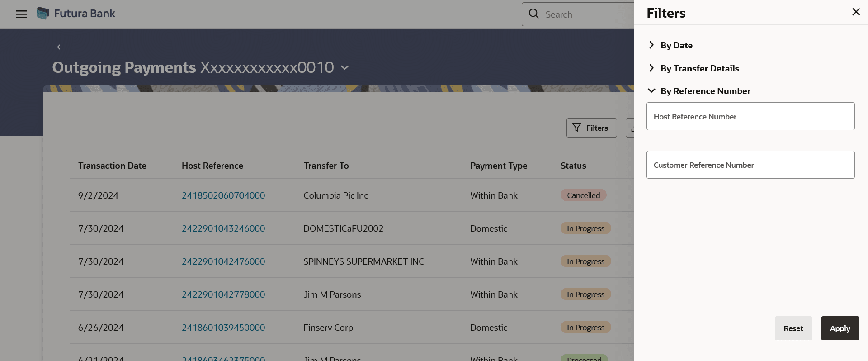The image size is (868, 361).
Task: Collapse By Reference Number section
Action: (699, 91)
